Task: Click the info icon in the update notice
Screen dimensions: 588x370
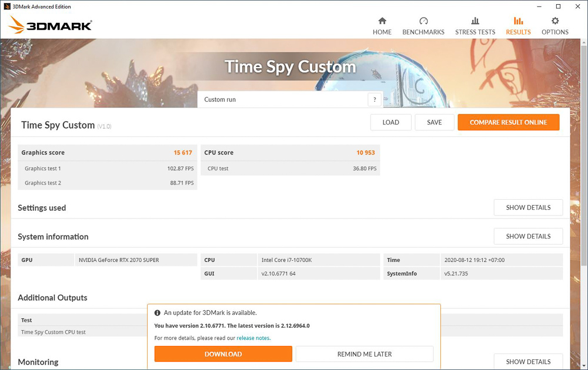Action: 158,312
